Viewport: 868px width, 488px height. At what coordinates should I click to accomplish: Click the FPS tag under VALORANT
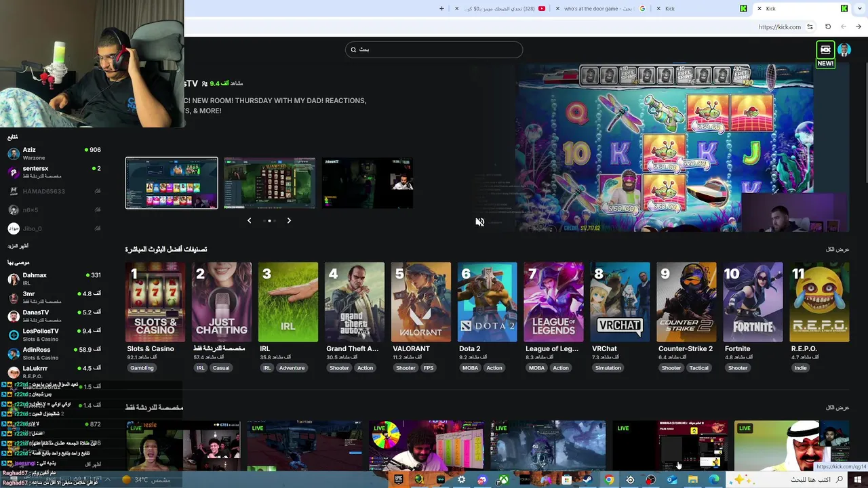(429, 368)
